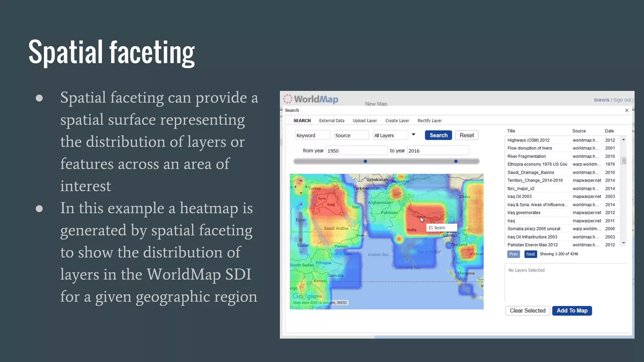Select Pakistan Energy Map 2012 row
The image size is (644, 362).
click(562, 244)
